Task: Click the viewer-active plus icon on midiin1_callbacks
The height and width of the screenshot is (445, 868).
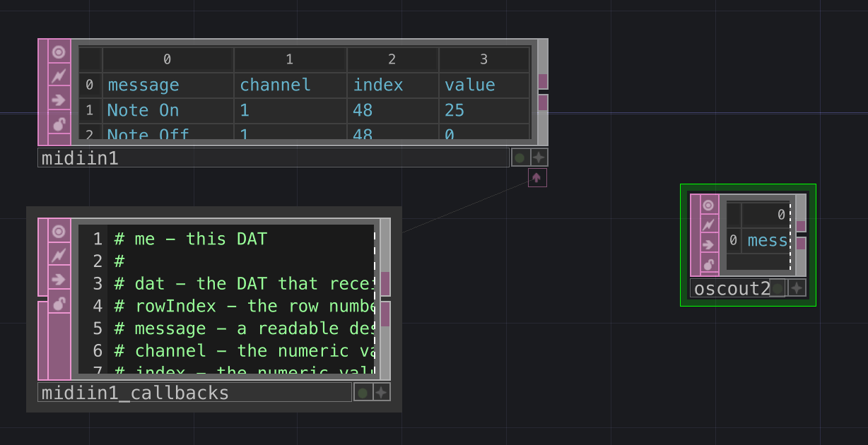Action: [x=382, y=392]
